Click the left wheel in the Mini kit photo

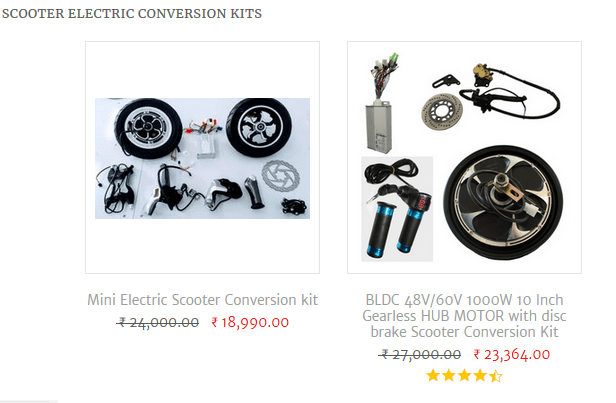pos(148,128)
